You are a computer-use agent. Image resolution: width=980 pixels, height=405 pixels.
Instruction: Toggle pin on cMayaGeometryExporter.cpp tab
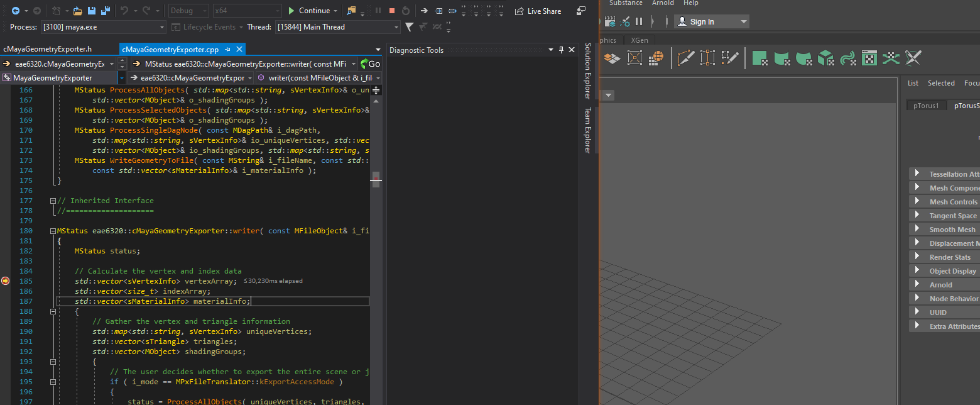coord(228,49)
